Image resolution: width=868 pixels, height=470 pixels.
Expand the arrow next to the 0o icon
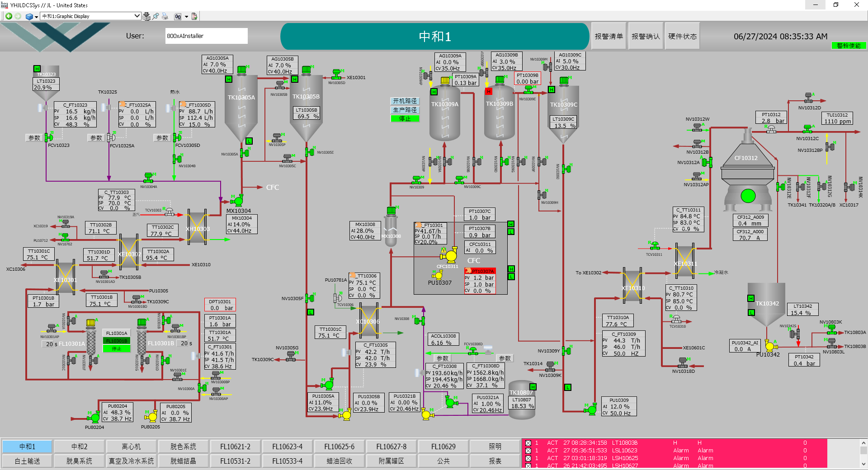pyautogui.click(x=186, y=17)
